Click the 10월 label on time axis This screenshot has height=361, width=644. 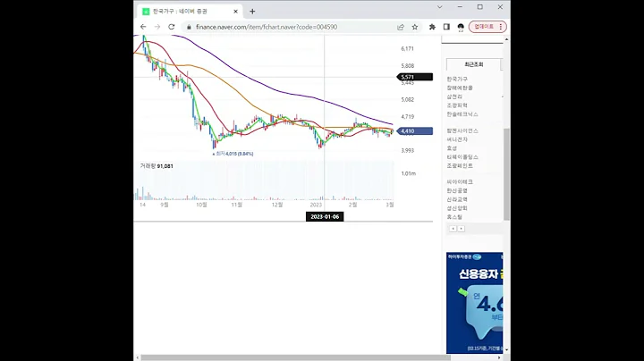click(201, 205)
